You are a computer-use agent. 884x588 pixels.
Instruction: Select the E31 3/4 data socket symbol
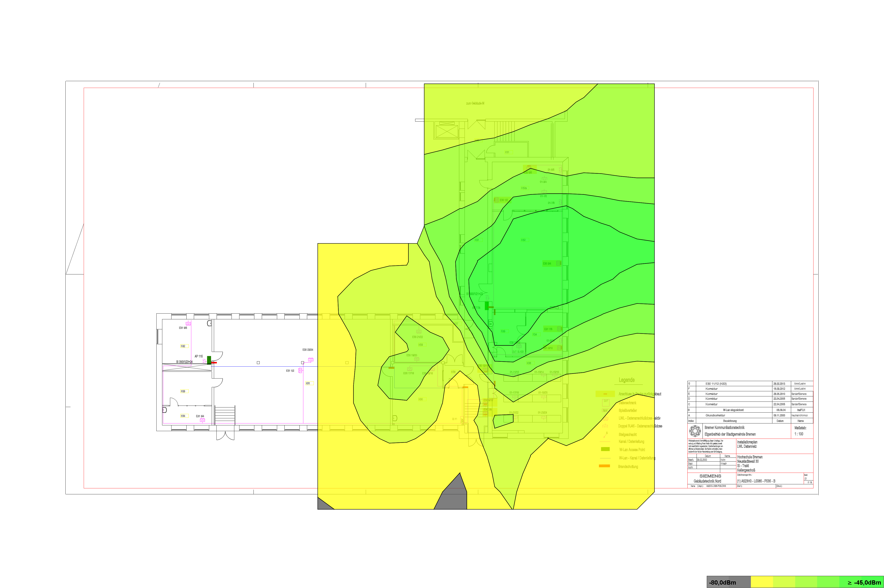[x=202, y=420]
